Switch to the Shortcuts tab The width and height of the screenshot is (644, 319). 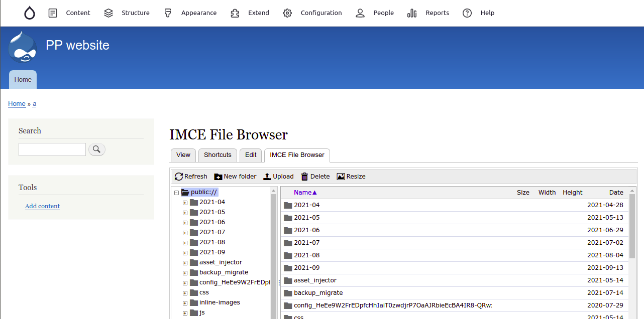coord(218,155)
